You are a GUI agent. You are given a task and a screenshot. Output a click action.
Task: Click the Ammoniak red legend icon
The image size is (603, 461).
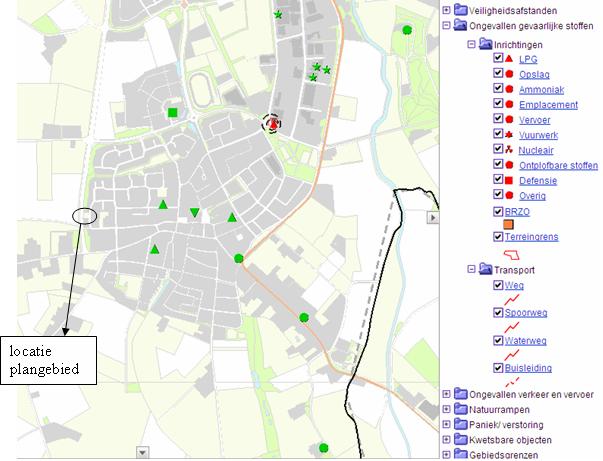click(x=509, y=89)
